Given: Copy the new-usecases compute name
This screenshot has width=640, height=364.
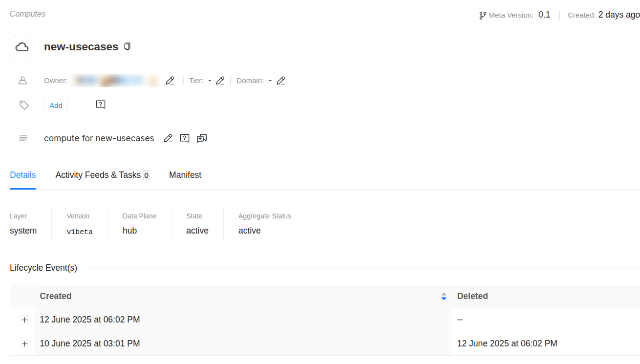Looking at the screenshot, I should click(128, 46).
